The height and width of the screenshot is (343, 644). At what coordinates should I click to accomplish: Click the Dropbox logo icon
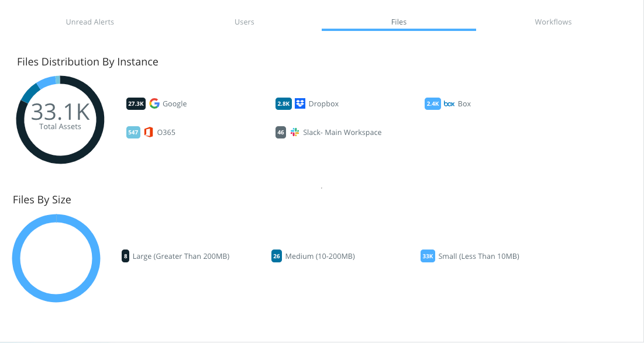(x=300, y=103)
